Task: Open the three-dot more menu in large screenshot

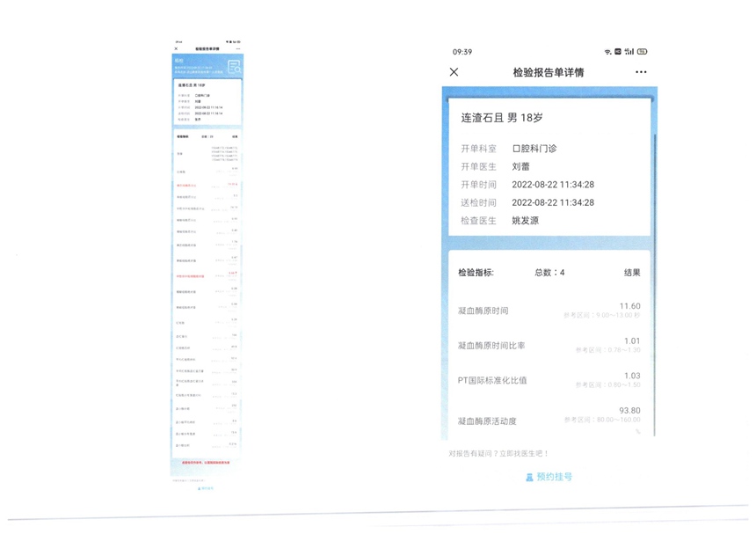Action: 641,72
